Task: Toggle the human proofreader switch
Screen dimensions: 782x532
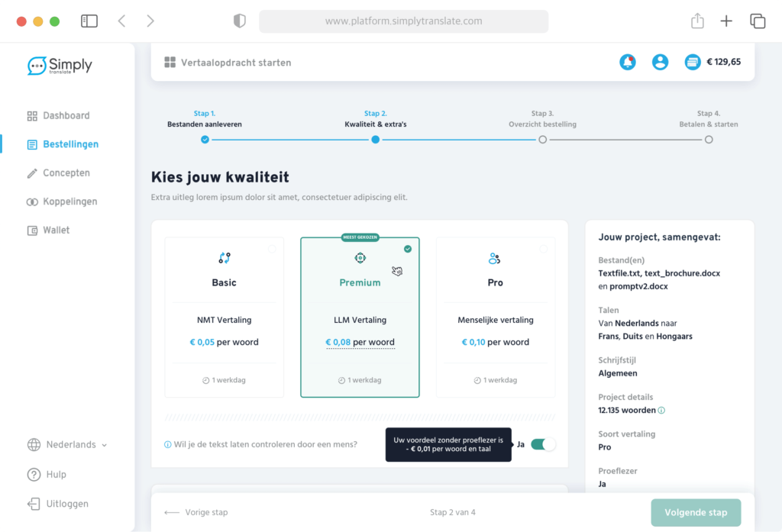Action: tap(543, 444)
